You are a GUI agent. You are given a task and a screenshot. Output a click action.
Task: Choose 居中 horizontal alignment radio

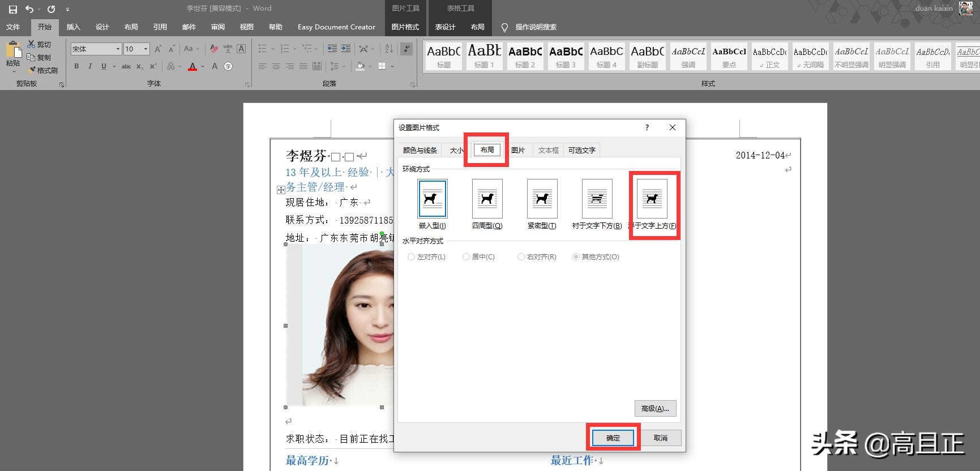pos(466,257)
